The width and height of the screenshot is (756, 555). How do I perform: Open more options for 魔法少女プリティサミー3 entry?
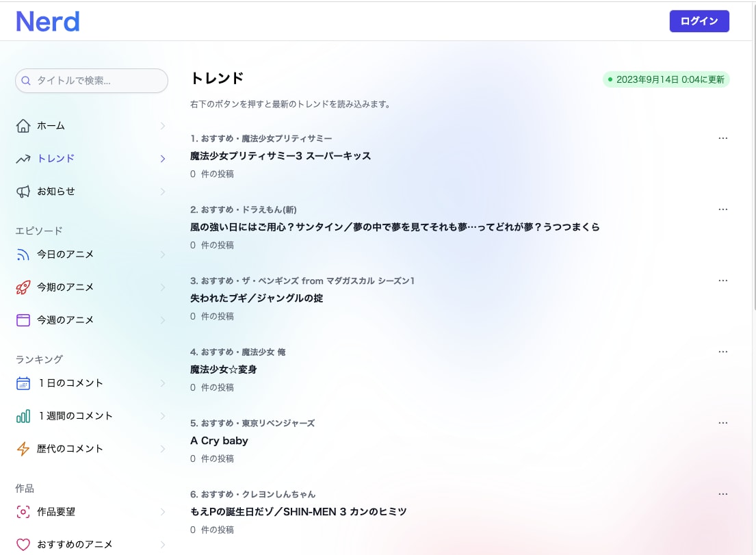tap(722, 138)
